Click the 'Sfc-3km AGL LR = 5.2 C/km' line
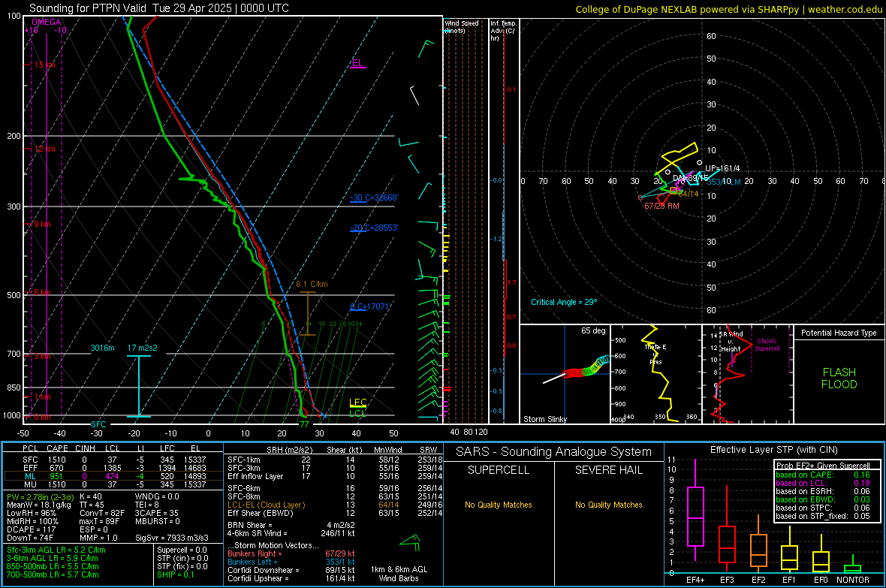This screenshot has height=588, width=886. [x=56, y=550]
